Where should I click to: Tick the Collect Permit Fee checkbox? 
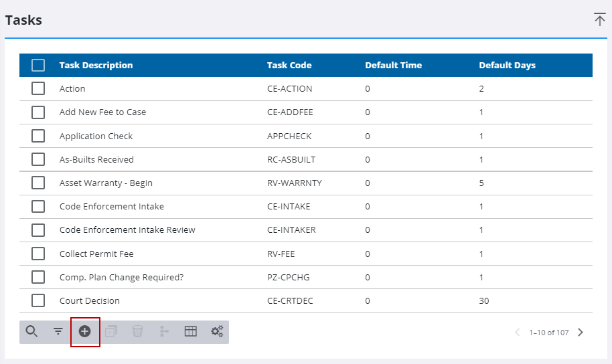click(x=38, y=254)
